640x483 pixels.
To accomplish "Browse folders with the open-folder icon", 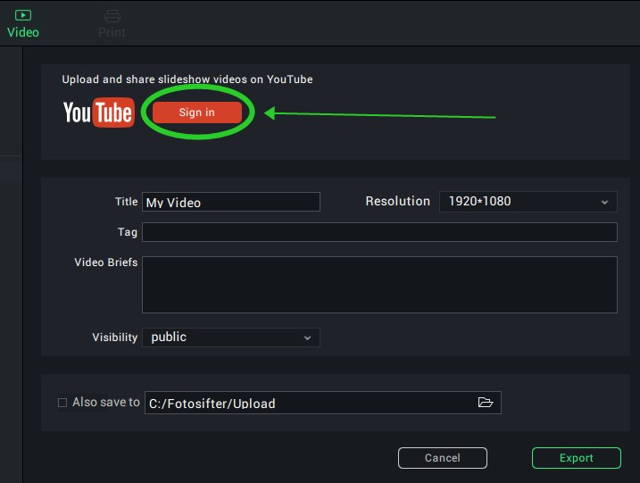I will pyautogui.click(x=485, y=403).
